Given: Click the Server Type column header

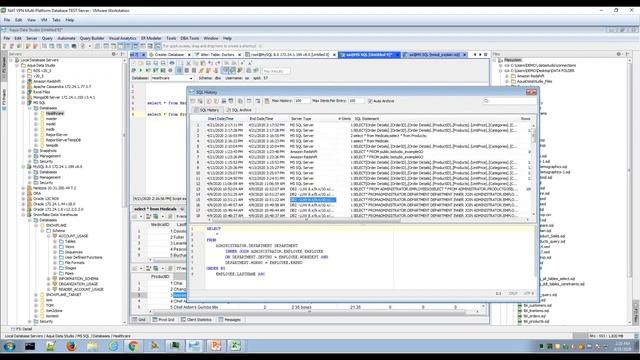Looking at the screenshot, I should tap(301, 119).
